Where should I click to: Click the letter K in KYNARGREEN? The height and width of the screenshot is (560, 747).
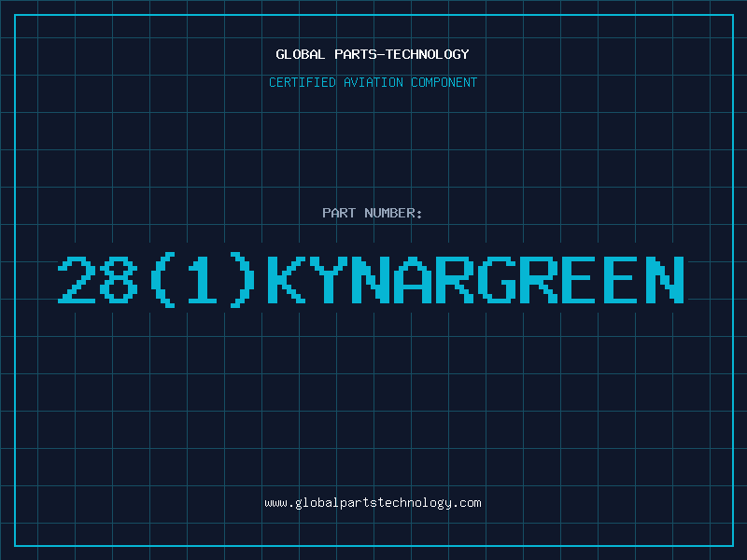287,280
